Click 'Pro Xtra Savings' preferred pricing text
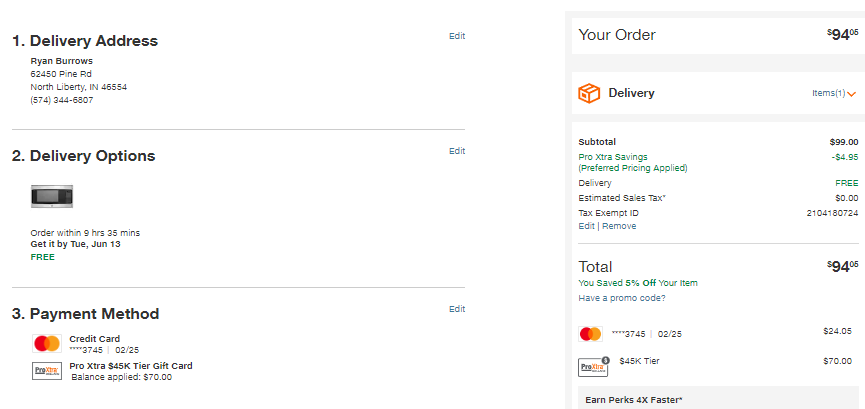The image size is (865, 409). (633, 162)
